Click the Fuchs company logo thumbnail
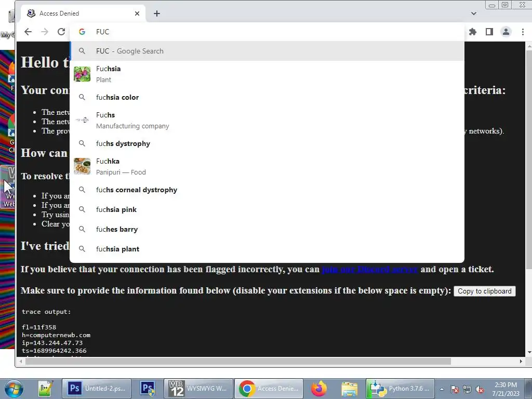This screenshot has width=532, height=399. 82,120
